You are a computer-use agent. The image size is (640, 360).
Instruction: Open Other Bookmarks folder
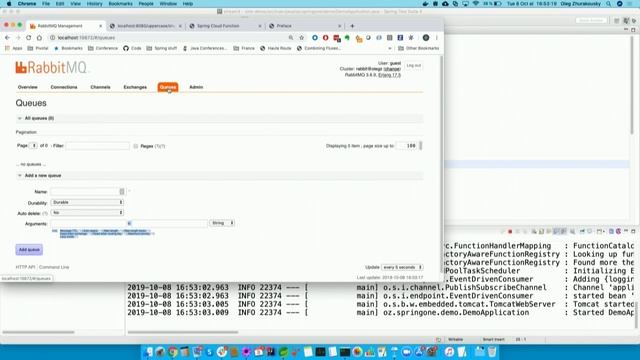pos(419,48)
